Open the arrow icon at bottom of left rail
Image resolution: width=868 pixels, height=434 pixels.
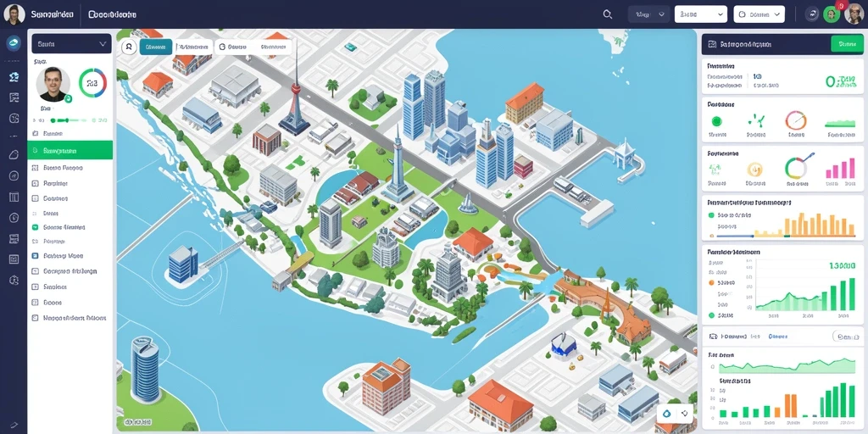[14, 425]
